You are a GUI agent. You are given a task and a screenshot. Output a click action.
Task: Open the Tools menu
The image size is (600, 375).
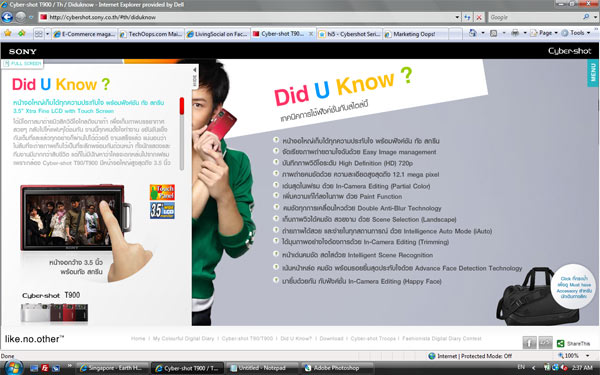point(575,33)
